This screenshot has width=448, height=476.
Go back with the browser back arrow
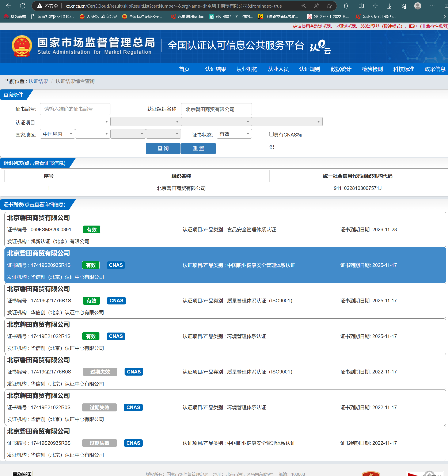point(9,6)
